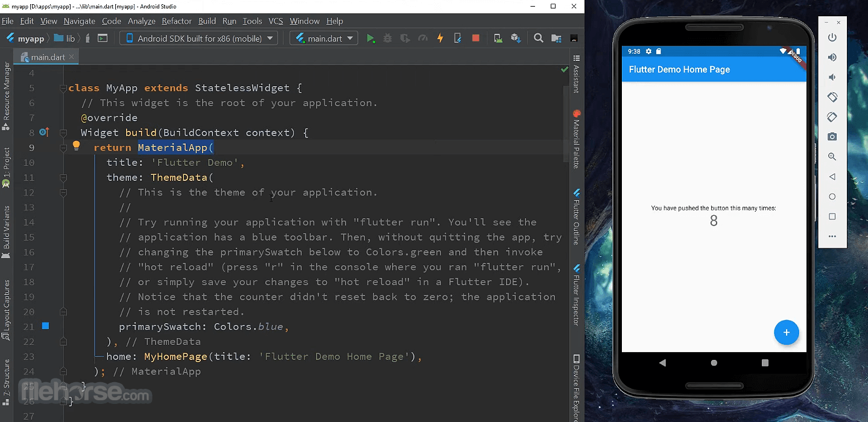Click the green inspection checkmark in editor
868x422 pixels.
(x=565, y=70)
